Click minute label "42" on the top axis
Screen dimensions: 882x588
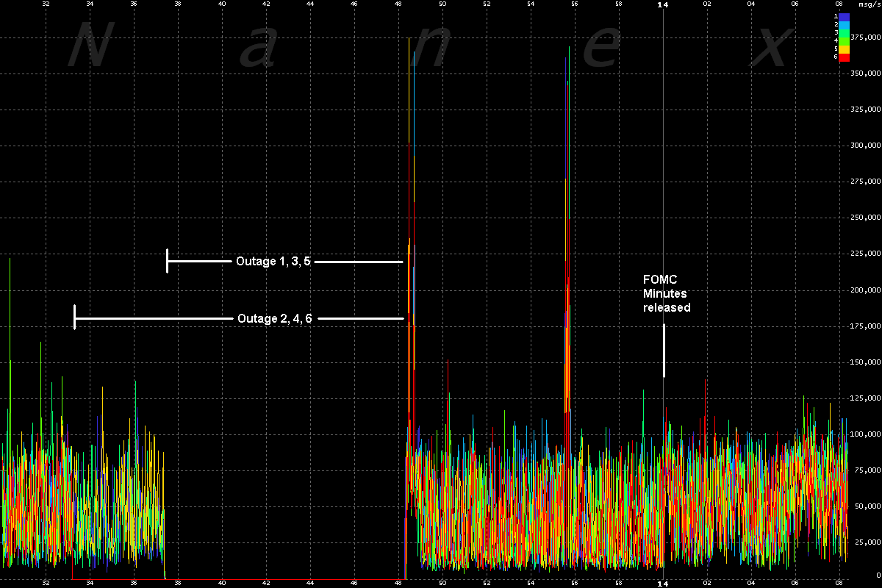point(266,4)
